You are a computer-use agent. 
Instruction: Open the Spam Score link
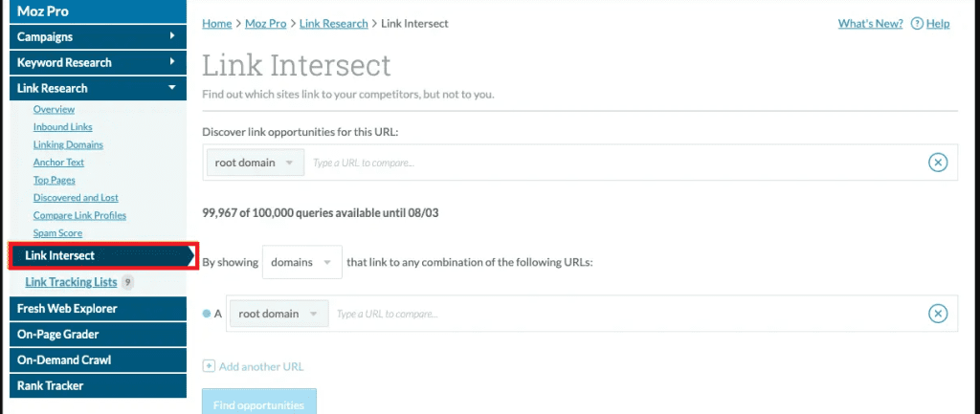click(57, 233)
